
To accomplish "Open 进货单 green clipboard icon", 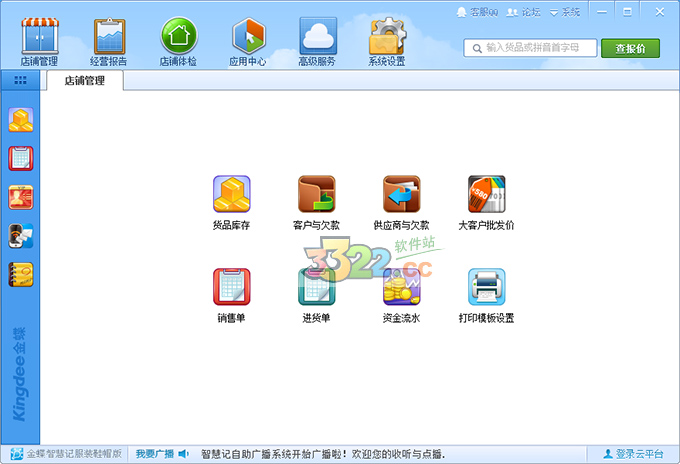I will pyautogui.click(x=317, y=287).
